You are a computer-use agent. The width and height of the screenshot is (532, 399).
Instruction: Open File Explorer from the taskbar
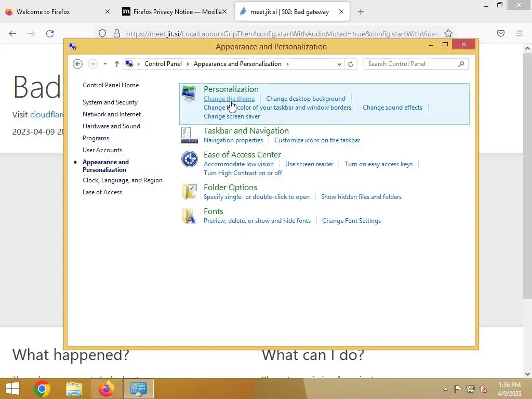click(74, 389)
